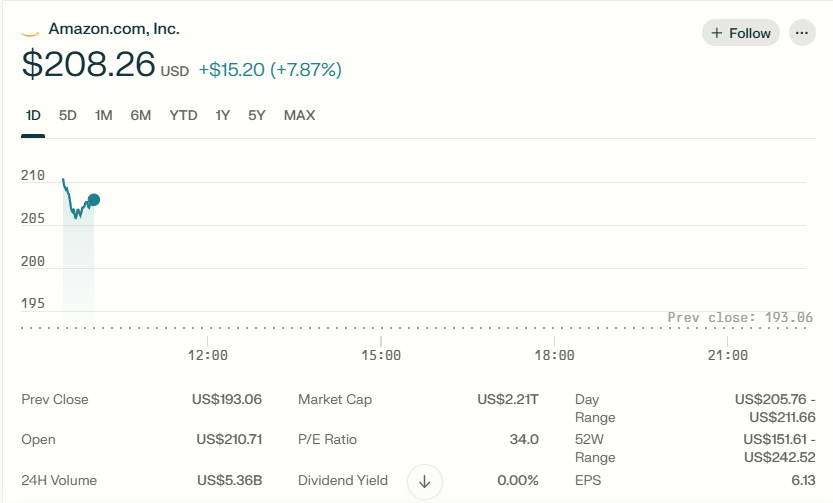Click the 18:00 time axis label
This screenshot has width=833, height=503.
(554, 355)
